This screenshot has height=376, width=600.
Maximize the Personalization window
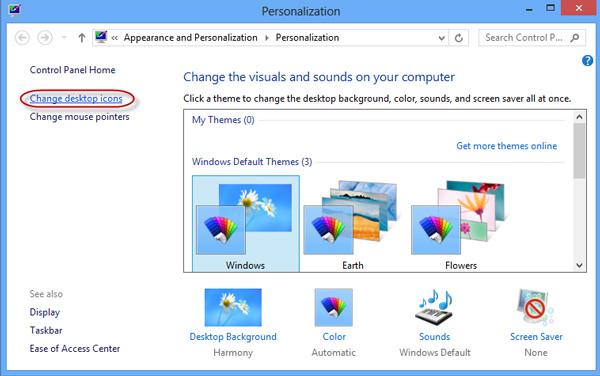point(550,8)
